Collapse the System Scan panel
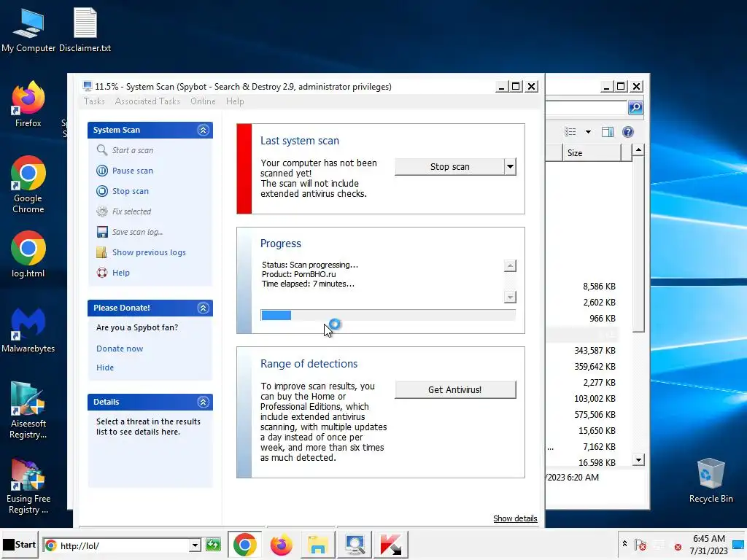 [x=203, y=130]
